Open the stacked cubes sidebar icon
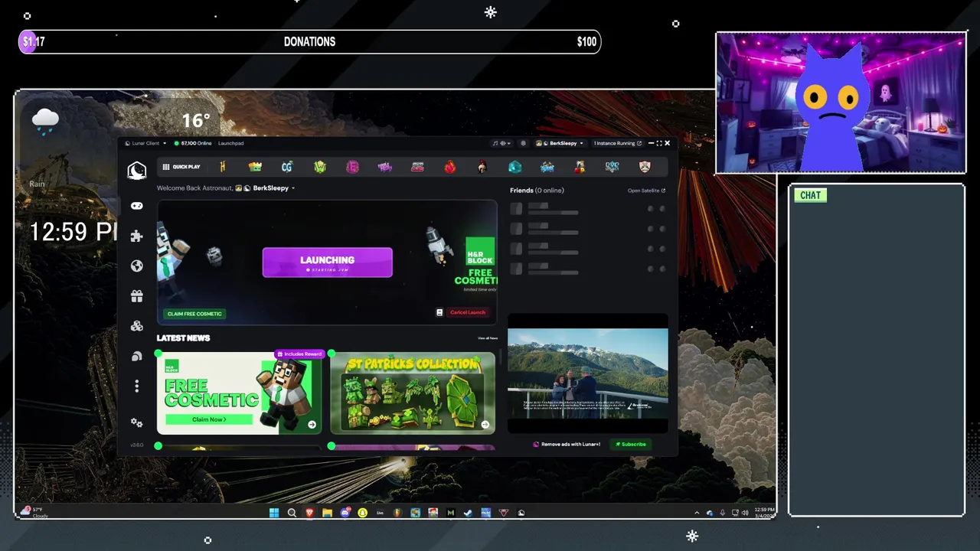Image resolution: width=980 pixels, height=551 pixels. point(136,326)
